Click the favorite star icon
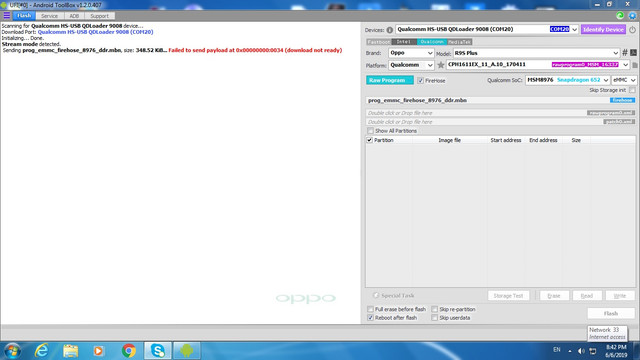The height and width of the screenshot is (360, 640). pyautogui.click(x=441, y=65)
